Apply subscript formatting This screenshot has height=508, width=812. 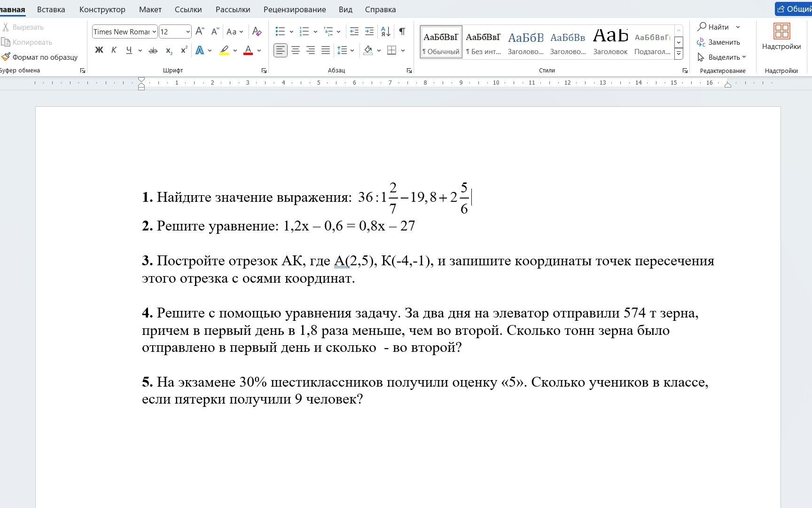169,50
